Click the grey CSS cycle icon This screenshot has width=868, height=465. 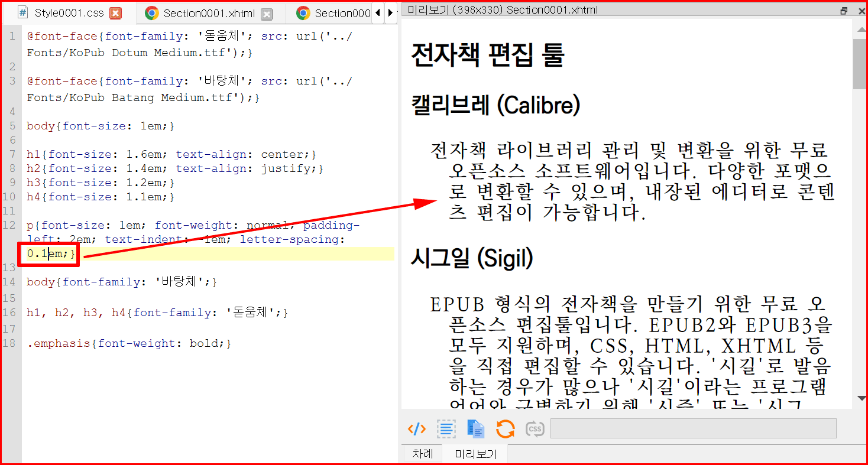(x=535, y=428)
